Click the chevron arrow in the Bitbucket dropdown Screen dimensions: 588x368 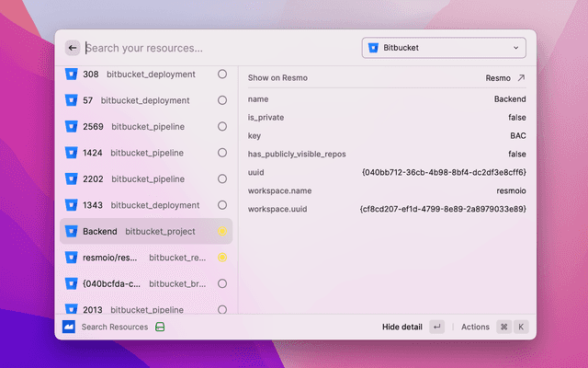(x=515, y=47)
